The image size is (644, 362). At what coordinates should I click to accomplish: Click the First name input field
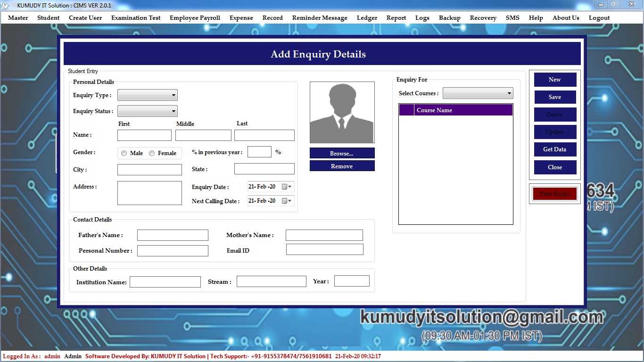click(x=144, y=135)
